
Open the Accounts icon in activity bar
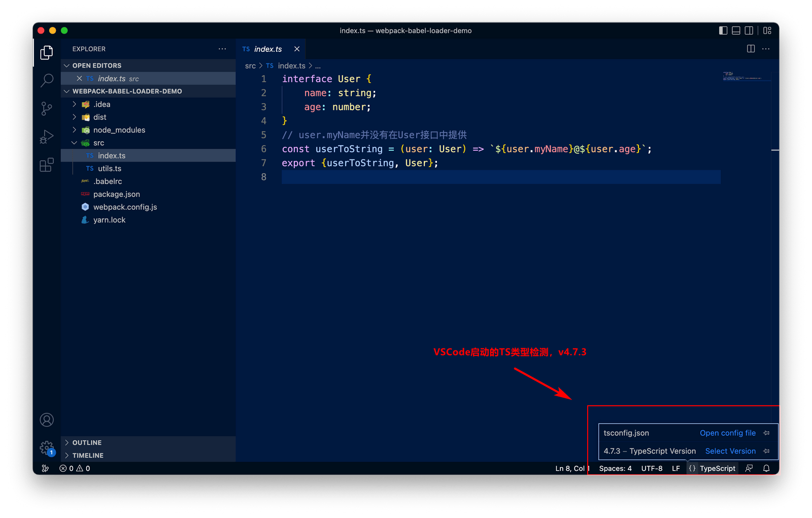click(47, 420)
